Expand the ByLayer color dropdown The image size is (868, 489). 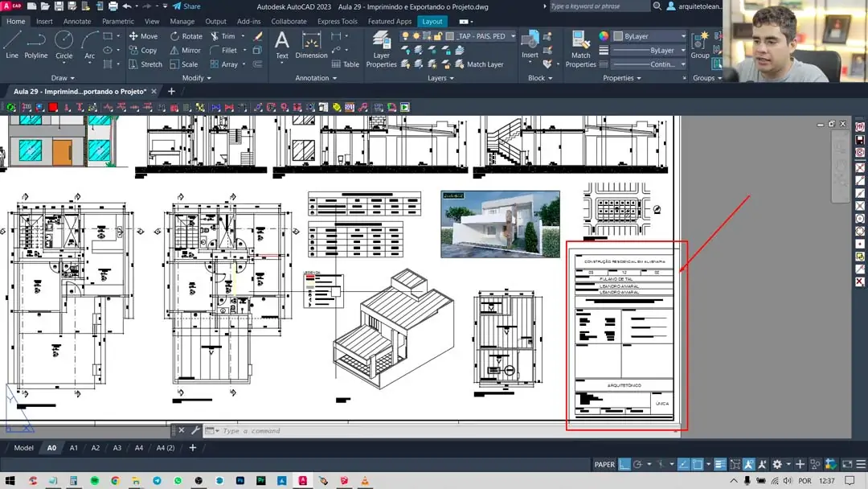(x=683, y=36)
